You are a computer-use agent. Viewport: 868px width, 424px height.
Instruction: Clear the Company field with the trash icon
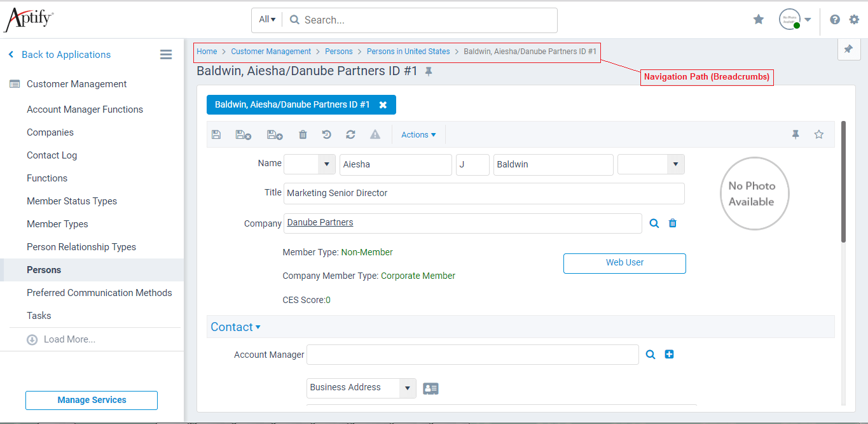pyautogui.click(x=673, y=223)
